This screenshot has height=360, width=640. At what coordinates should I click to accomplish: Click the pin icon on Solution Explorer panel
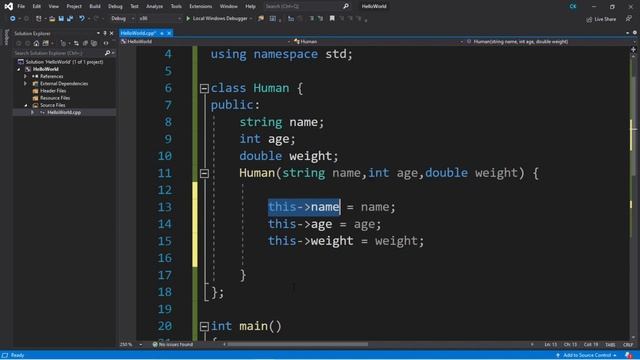coord(104,33)
